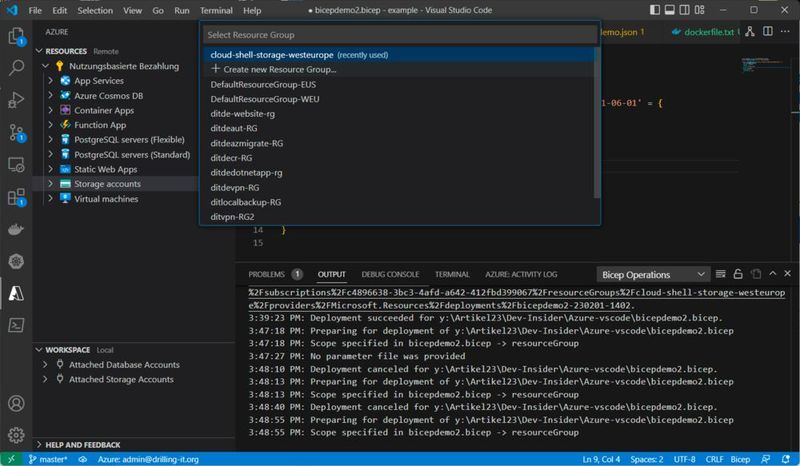Expand the Function App node

[51, 125]
